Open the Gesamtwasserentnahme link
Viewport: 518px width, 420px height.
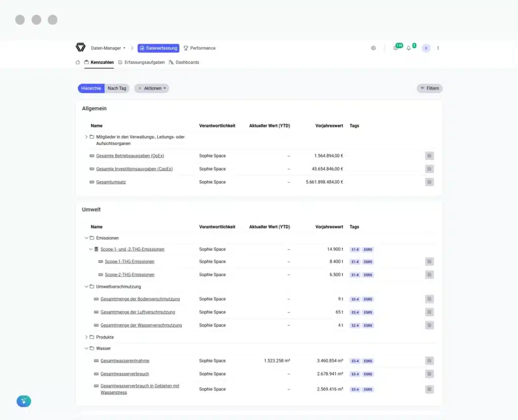coord(125,360)
